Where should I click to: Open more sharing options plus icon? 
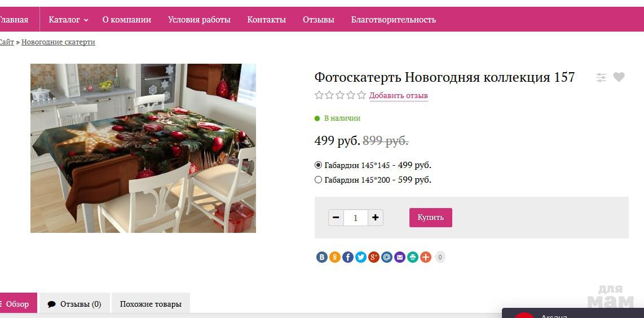pos(426,257)
